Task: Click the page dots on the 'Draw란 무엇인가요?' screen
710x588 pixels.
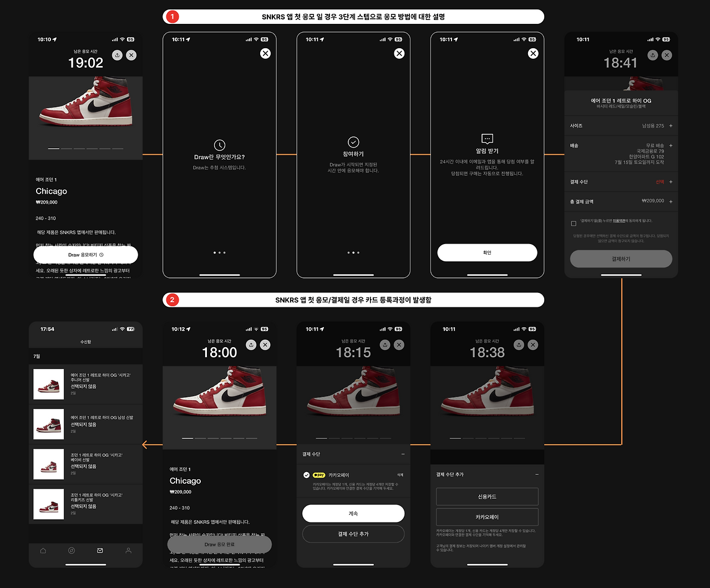Action: point(220,252)
